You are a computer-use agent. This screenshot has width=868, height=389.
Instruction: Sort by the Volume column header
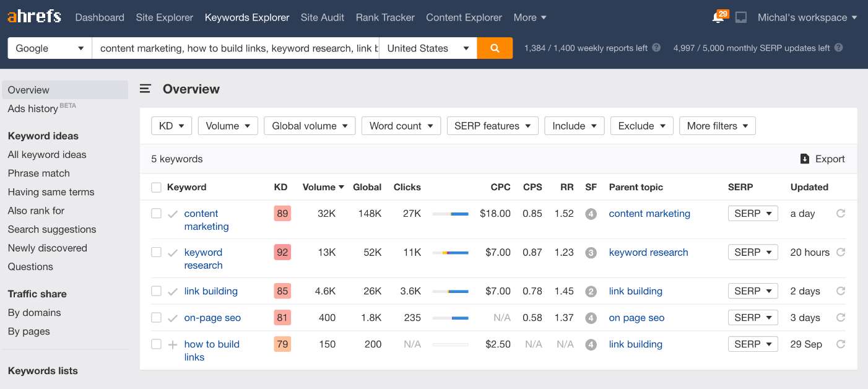point(323,187)
